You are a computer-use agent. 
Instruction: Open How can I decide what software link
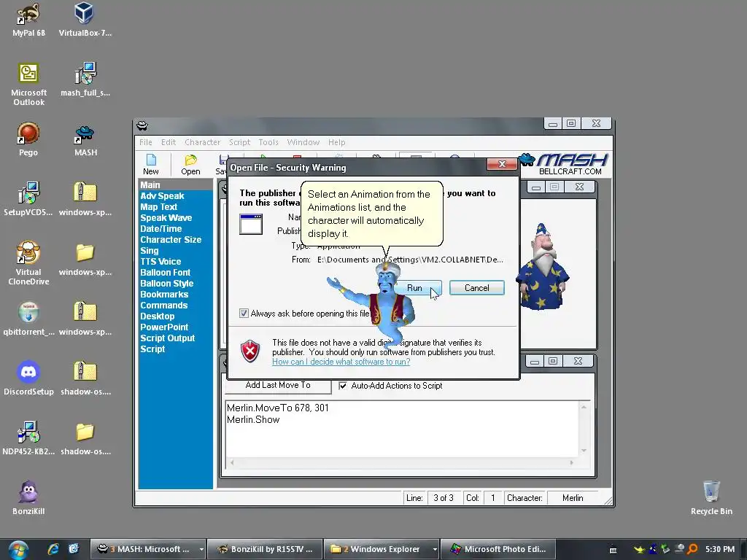(x=341, y=362)
